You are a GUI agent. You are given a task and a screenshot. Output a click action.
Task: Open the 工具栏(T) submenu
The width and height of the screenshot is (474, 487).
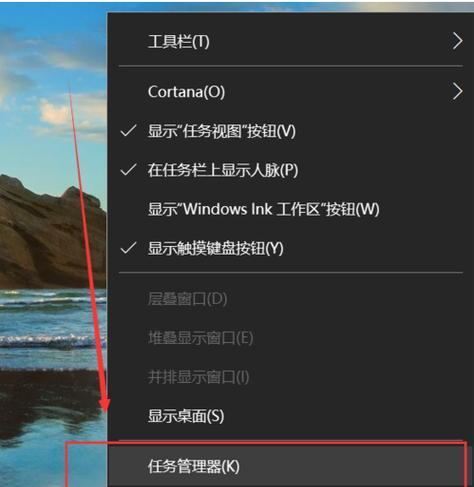(x=291, y=42)
